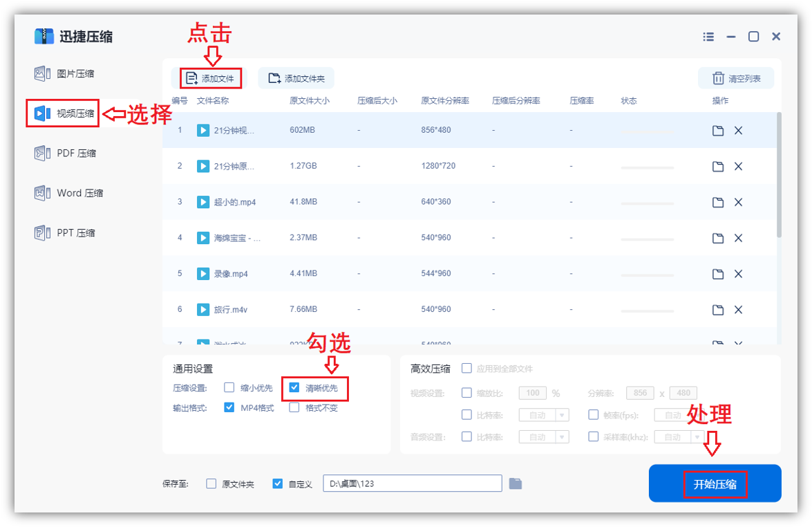Remove 录像.mp4 using its X icon
Viewport: 812px width, 527px height.
coord(738,274)
